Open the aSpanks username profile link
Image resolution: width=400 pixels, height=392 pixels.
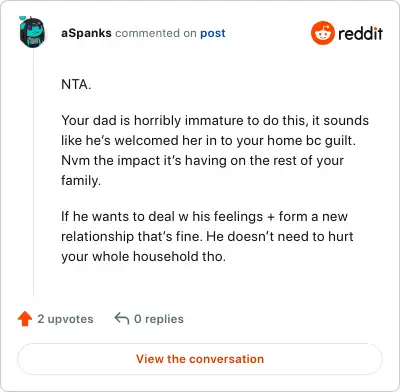86,33
